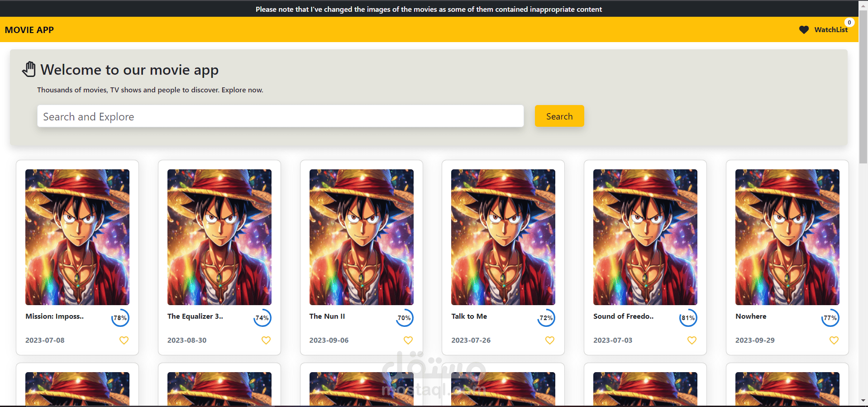Viewport: 868px width, 407px height.
Task: Click release date 2023-07-03
Action: (x=613, y=340)
